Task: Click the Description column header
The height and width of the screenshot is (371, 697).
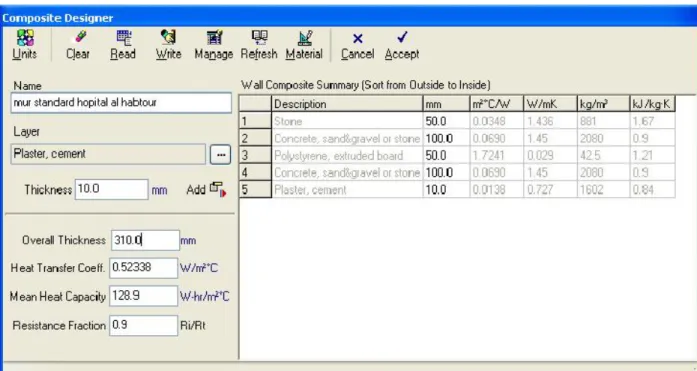Action: click(347, 104)
